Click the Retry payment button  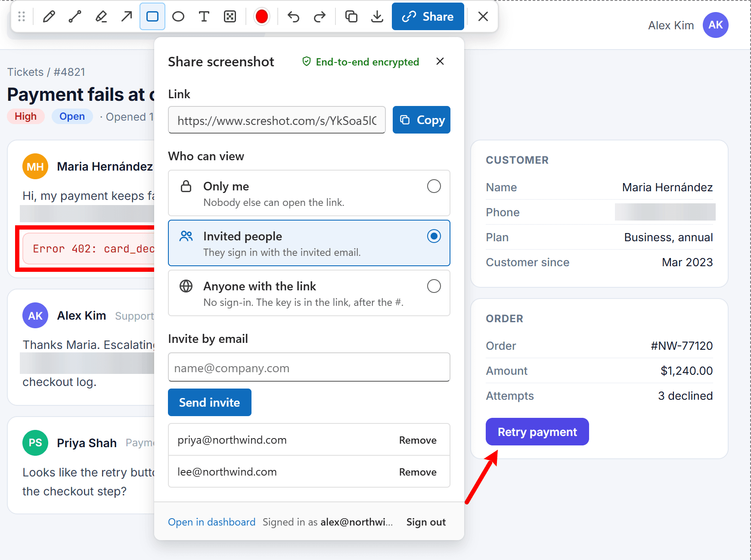click(537, 432)
